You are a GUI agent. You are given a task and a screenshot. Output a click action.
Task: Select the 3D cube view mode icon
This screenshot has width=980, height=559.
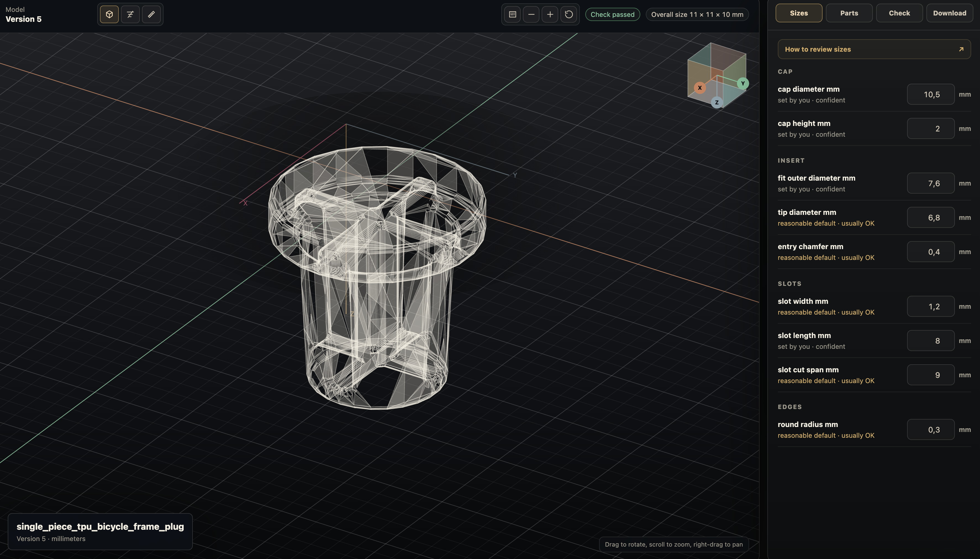coord(109,15)
